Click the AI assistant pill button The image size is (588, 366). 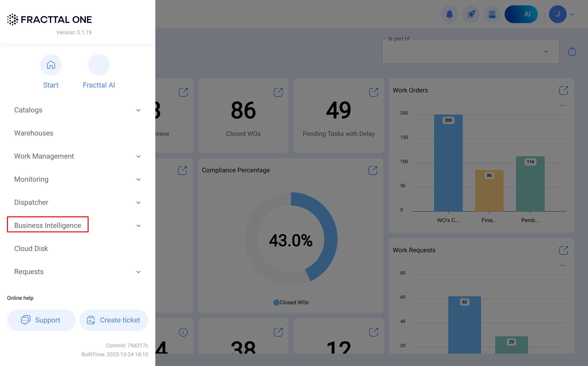(521, 14)
